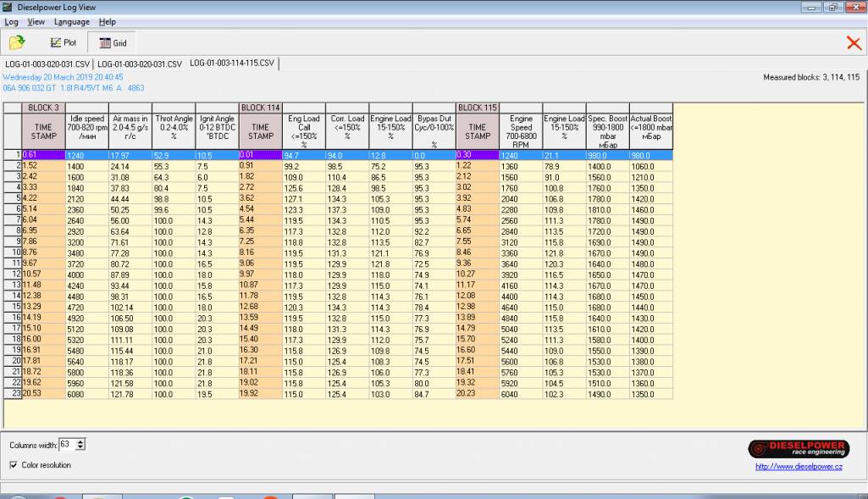Switch to the Plot view

(63, 42)
